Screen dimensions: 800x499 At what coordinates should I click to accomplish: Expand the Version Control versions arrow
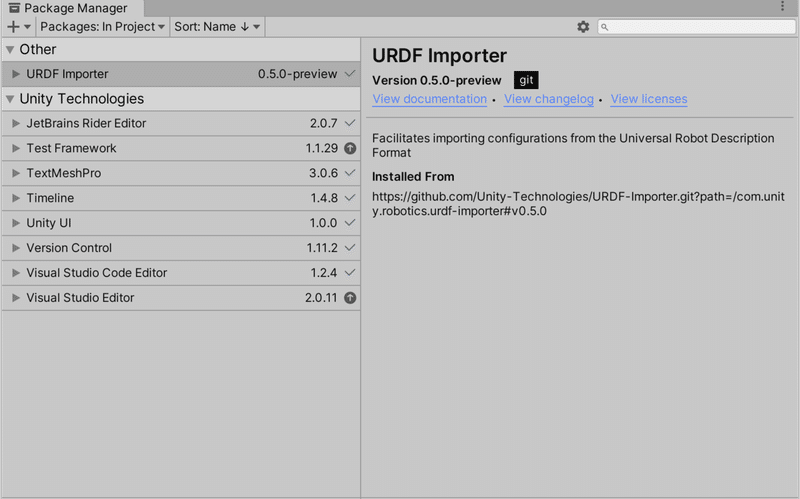point(16,248)
